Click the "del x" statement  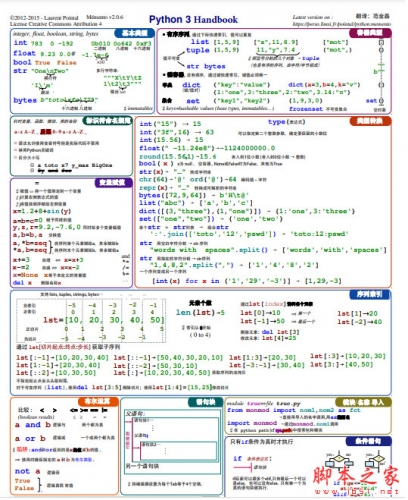click(x=22, y=283)
